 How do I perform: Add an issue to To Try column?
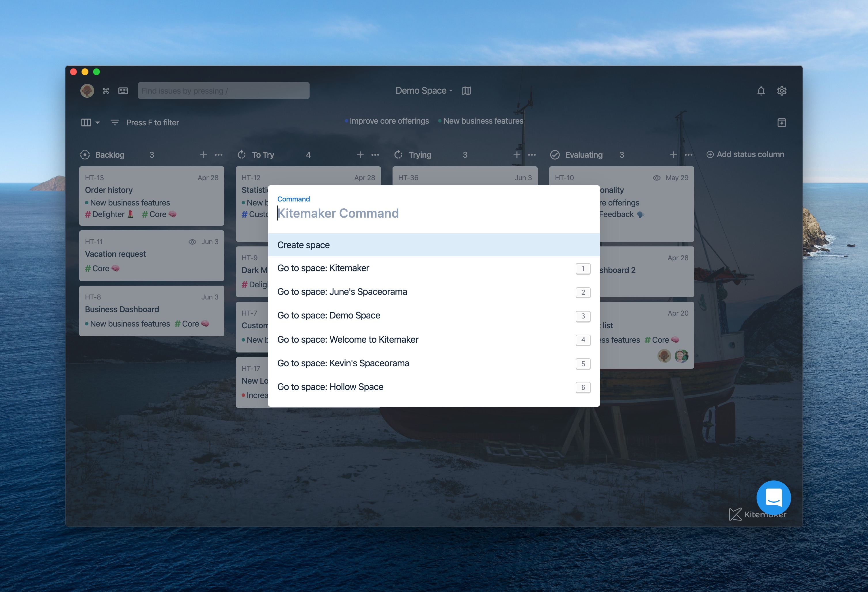pos(360,155)
